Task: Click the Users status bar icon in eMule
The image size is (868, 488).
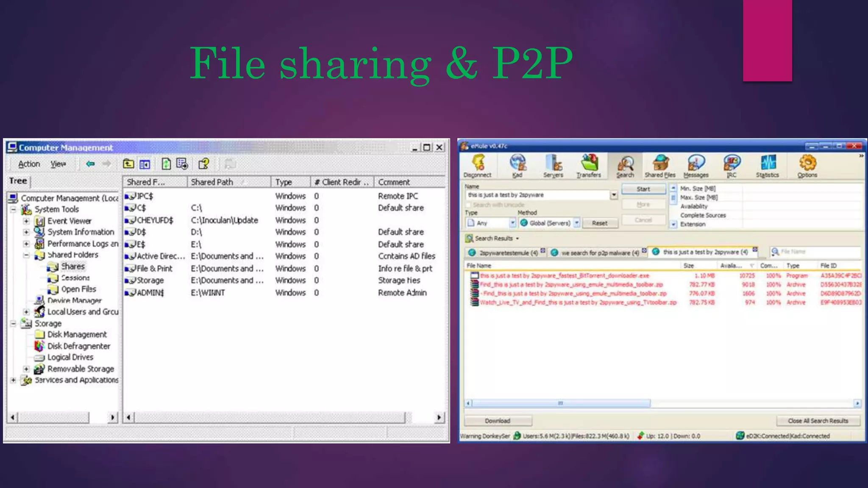Action: [x=517, y=435]
